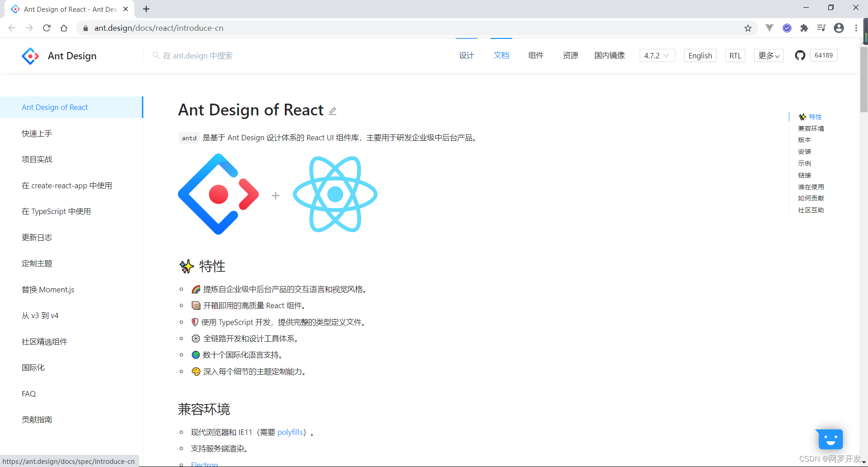Open the media control playlist icon
Viewport: 868px width, 467px height.
[x=821, y=28]
